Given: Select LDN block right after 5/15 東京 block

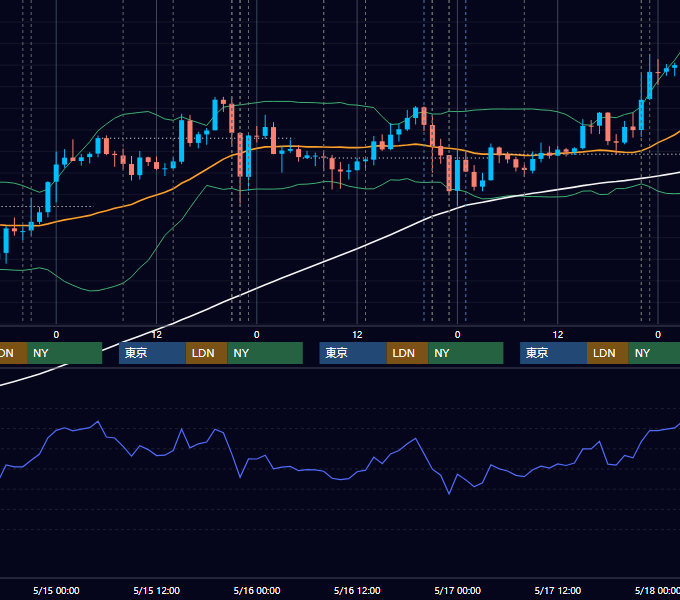Looking at the screenshot, I should tap(206, 353).
